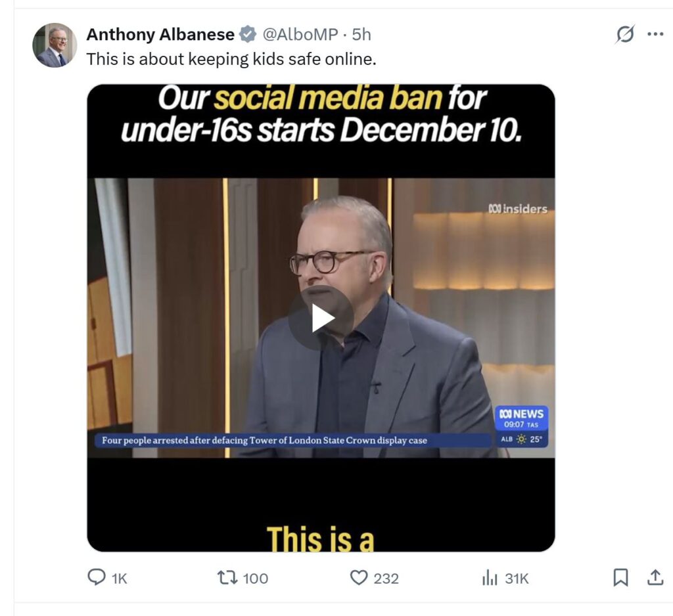Bookmark this post
The image size is (673, 616).
(x=620, y=577)
